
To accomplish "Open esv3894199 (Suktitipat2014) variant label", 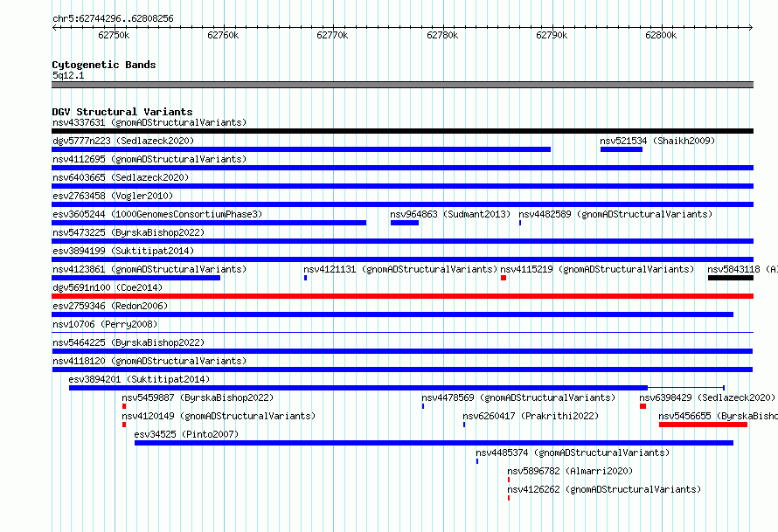I will (x=123, y=251).
